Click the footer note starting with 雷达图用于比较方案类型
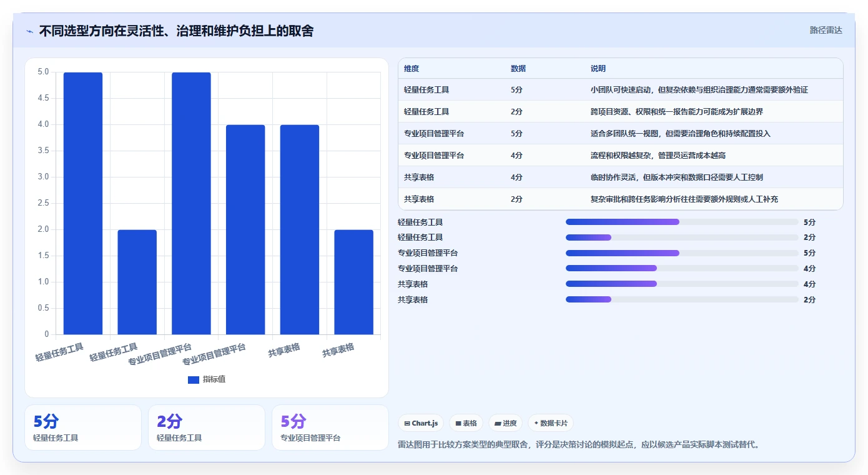The image size is (868, 475). 579,445
